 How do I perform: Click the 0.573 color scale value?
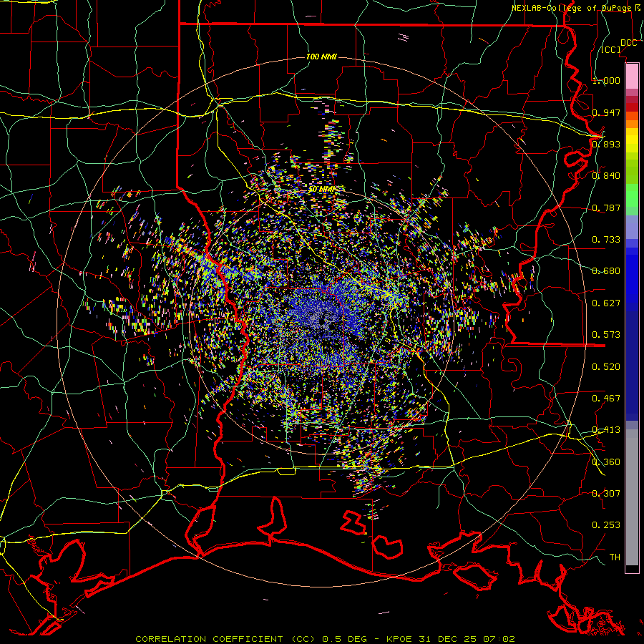click(606, 335)
